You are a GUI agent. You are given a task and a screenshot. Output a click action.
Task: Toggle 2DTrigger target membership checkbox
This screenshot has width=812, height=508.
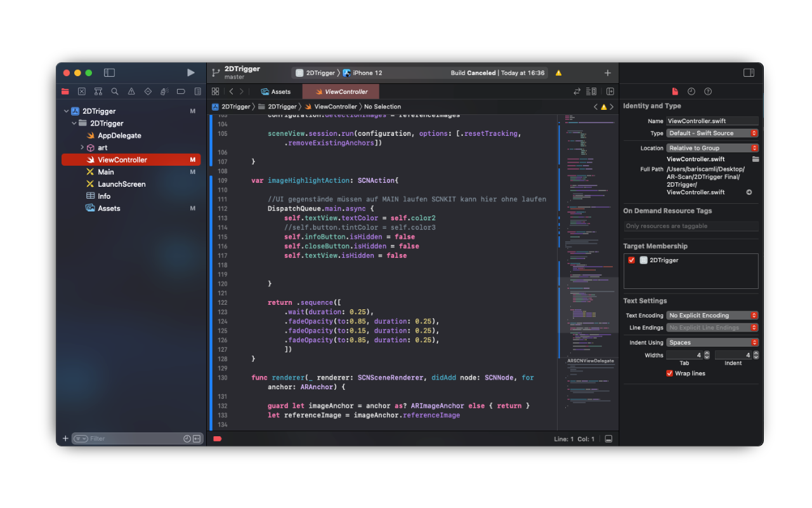point(631,260)
